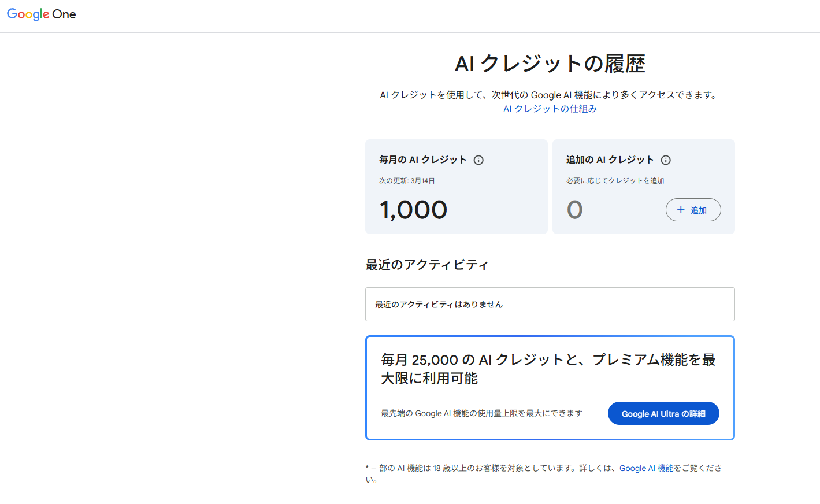Click the Google One logo
This screenshot has width=820, height=504.
pos(40,14)
